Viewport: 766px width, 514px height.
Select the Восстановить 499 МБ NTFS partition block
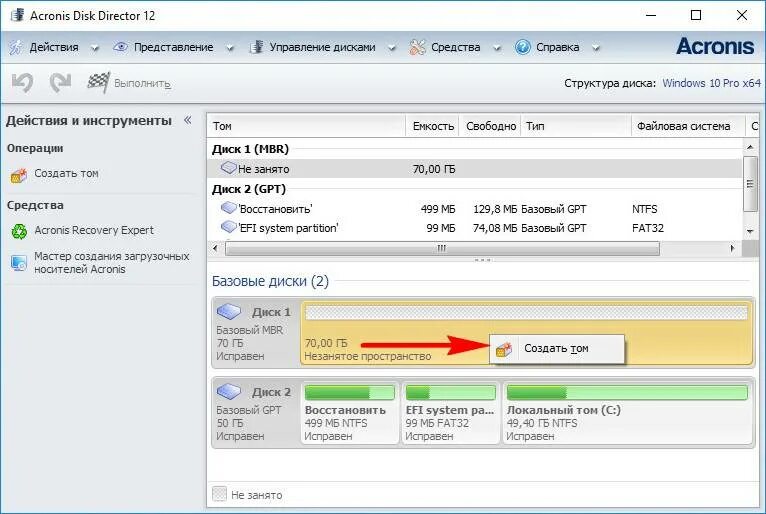pos(349,413)
